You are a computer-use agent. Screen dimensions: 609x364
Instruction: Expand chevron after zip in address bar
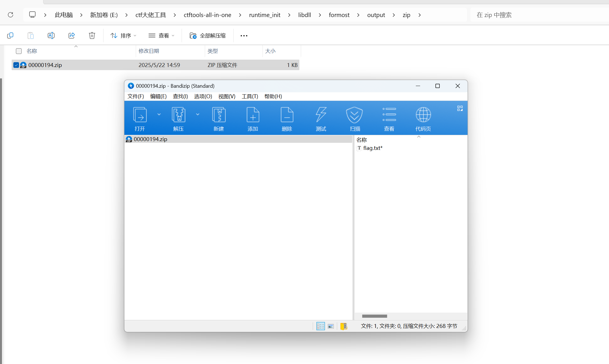420,15
